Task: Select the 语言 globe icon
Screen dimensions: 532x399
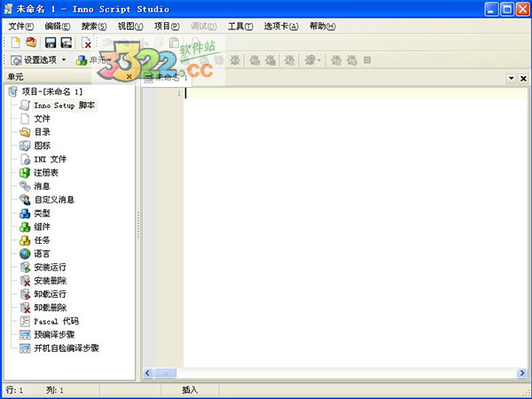Action: (25, 254)
